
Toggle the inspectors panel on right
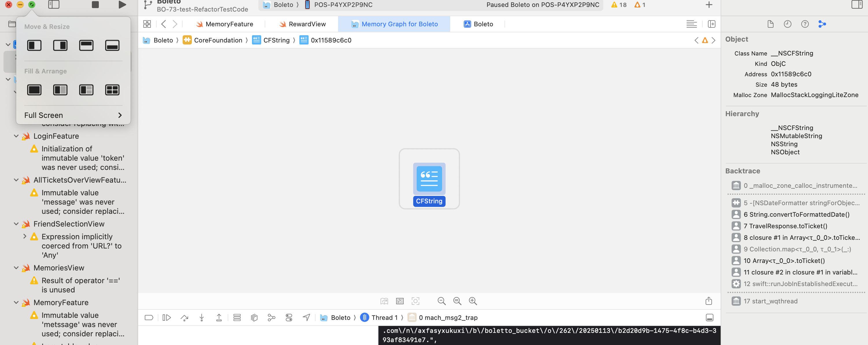(x=856, y=5)
